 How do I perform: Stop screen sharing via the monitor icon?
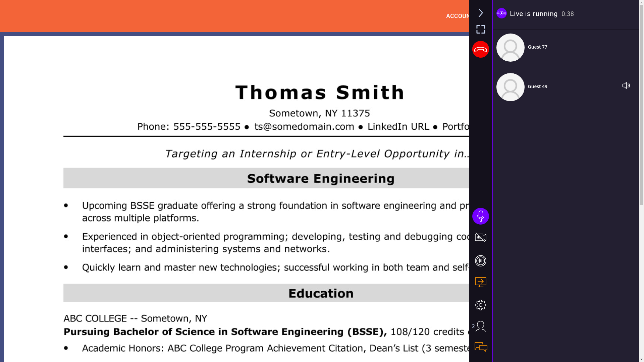click(481, 282)
